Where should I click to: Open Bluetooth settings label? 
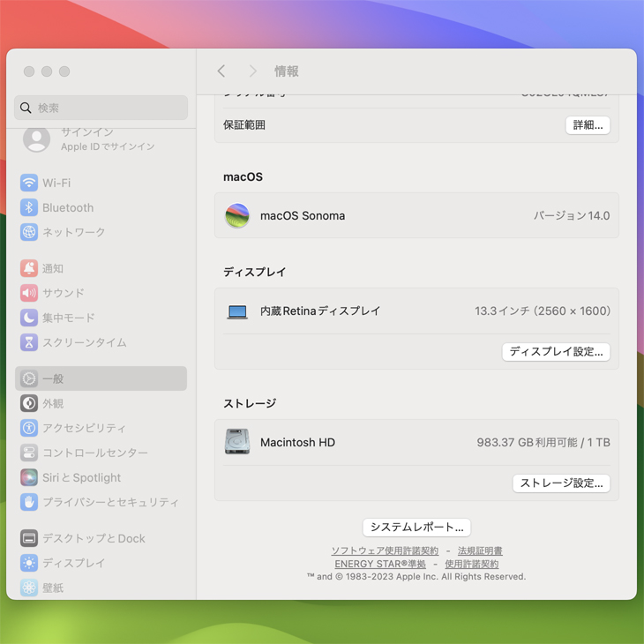(x=68, y=207)
